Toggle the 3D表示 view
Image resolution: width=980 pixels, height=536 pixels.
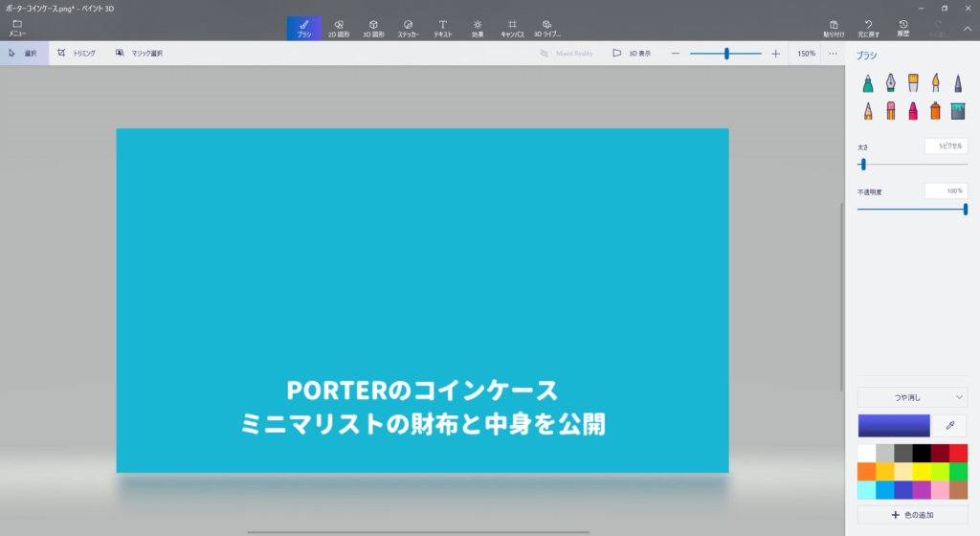(x=632, y=53)
